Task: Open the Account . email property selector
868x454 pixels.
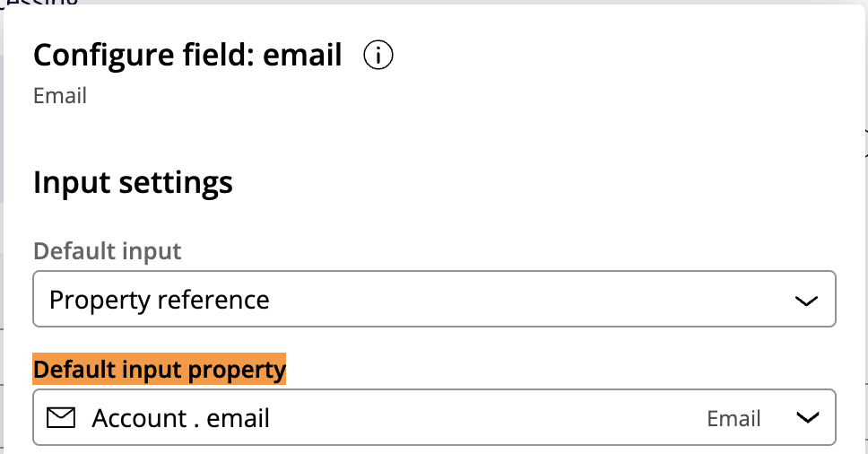Action: coord(434,418)
